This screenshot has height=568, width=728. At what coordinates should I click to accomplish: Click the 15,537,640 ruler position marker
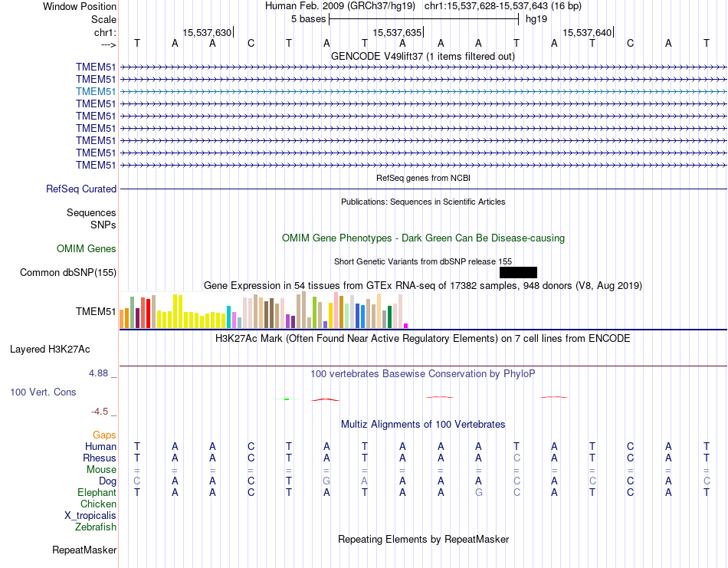point(587,32)
